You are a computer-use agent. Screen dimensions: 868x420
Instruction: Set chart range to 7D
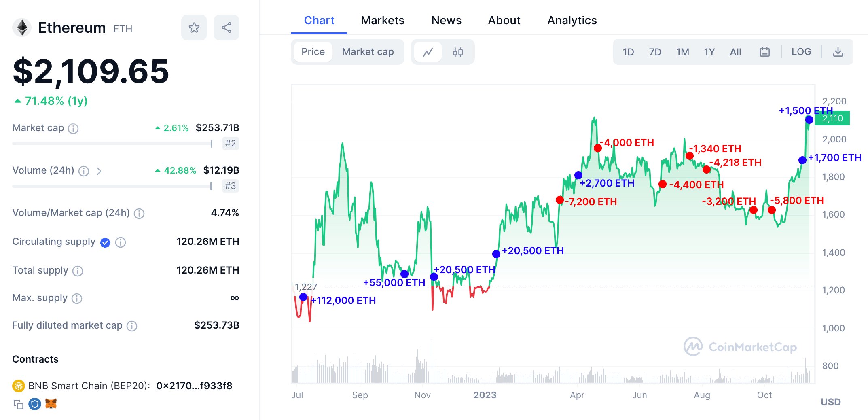655,52
